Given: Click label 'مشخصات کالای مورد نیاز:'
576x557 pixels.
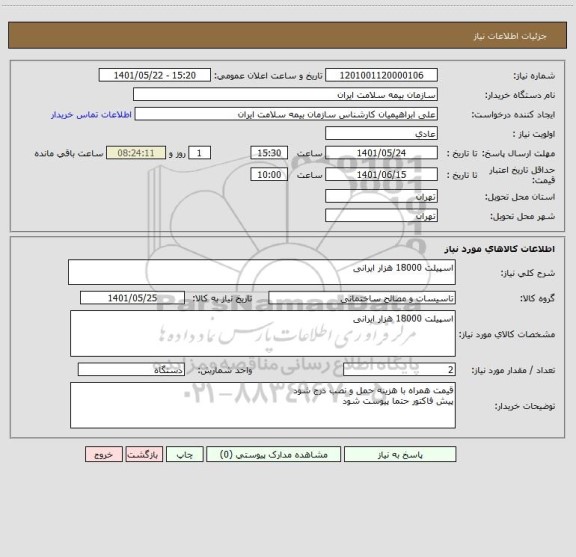Looking at the screenshot, I should pyautogui.click(x=507, y=334).
